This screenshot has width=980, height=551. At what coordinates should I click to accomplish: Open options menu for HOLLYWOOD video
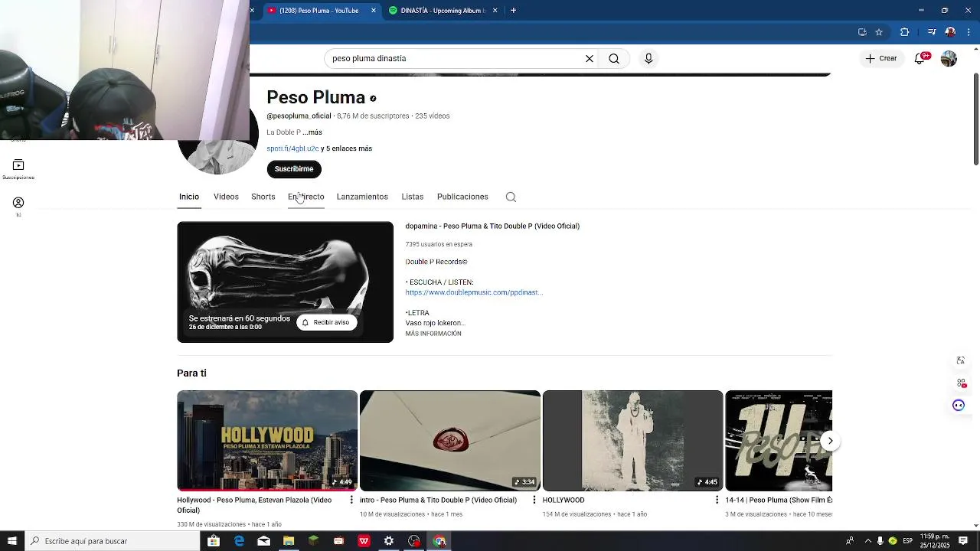pyautogui.click(x=717, y=500)
